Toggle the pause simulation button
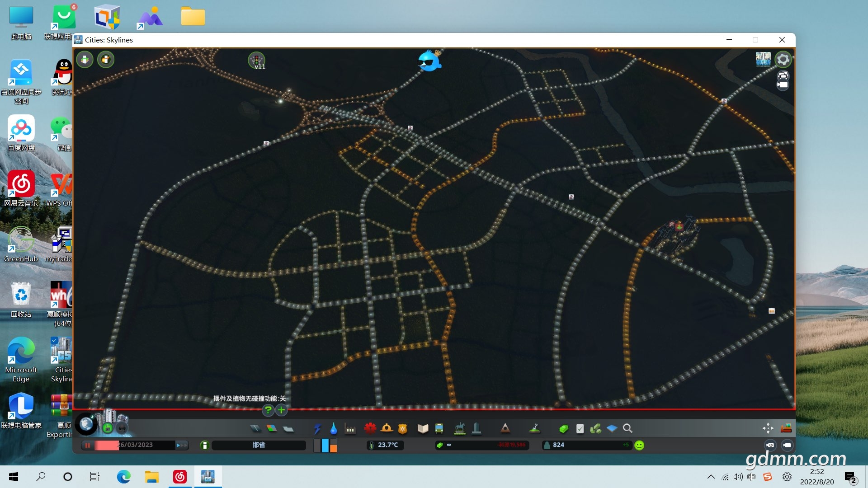Viewport: 868px width, 488px height. pos(88,445)
